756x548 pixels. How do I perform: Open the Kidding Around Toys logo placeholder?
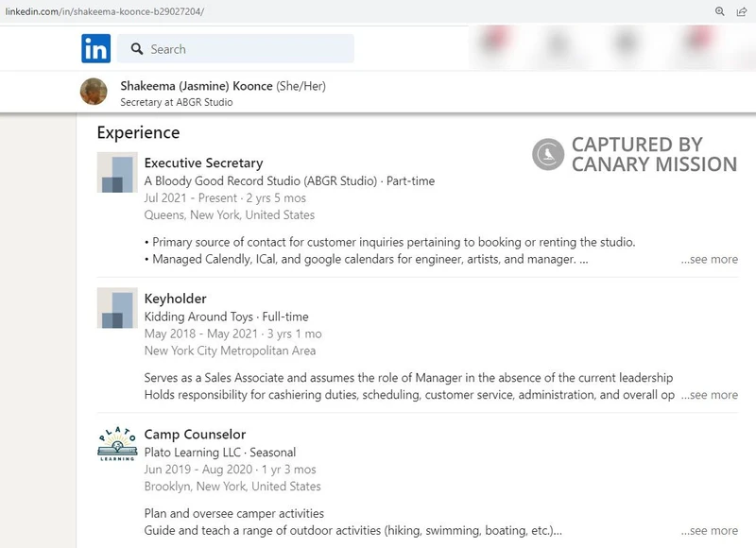coord(117,308)
